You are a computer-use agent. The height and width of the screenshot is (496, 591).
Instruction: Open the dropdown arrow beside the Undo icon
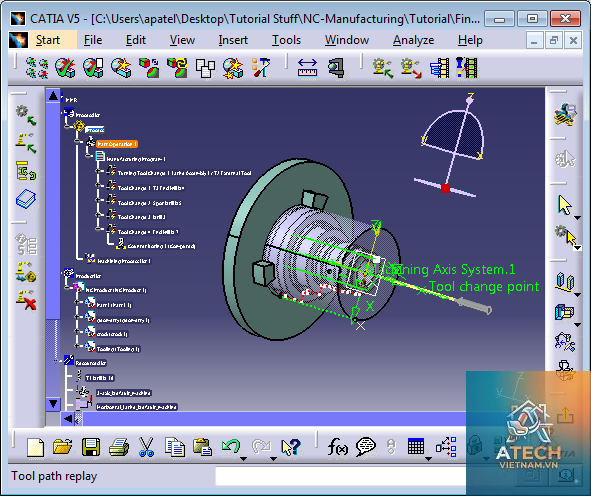243,458
